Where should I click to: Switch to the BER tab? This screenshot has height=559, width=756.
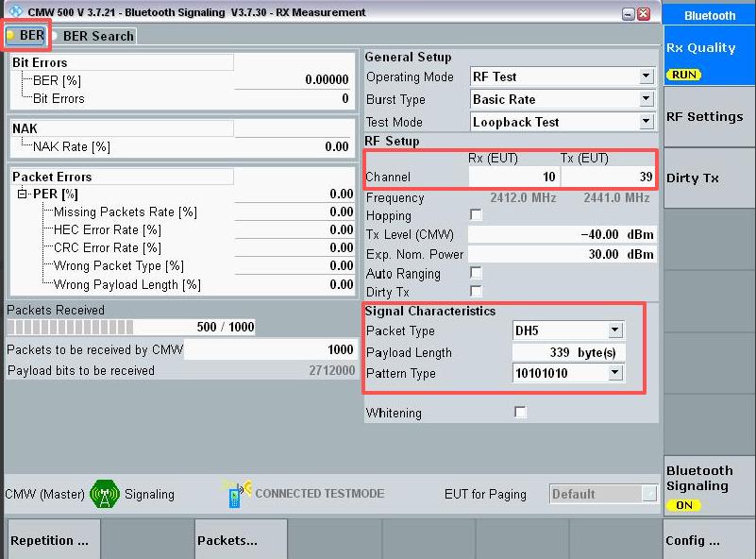pyautogui.click(x=26, y=35)
